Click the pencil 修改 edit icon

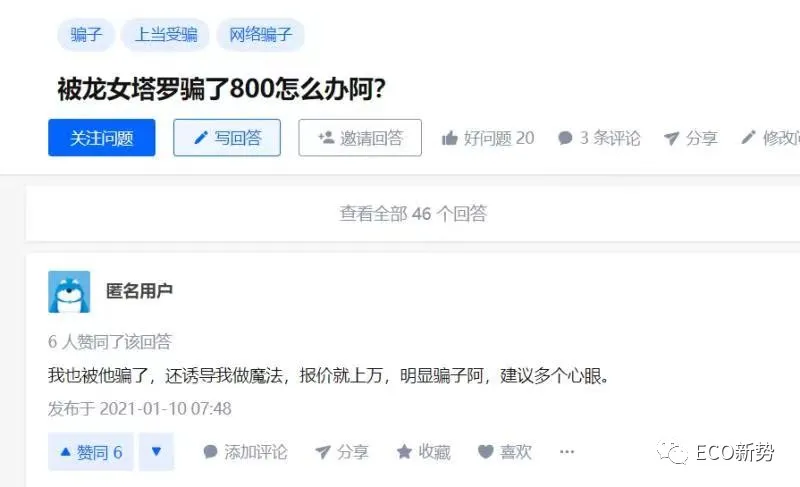[x=748, y=137]
